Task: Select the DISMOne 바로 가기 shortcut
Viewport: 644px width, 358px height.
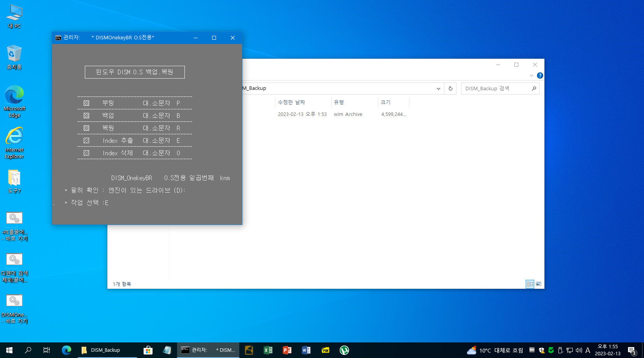Action: click(14, 309)
